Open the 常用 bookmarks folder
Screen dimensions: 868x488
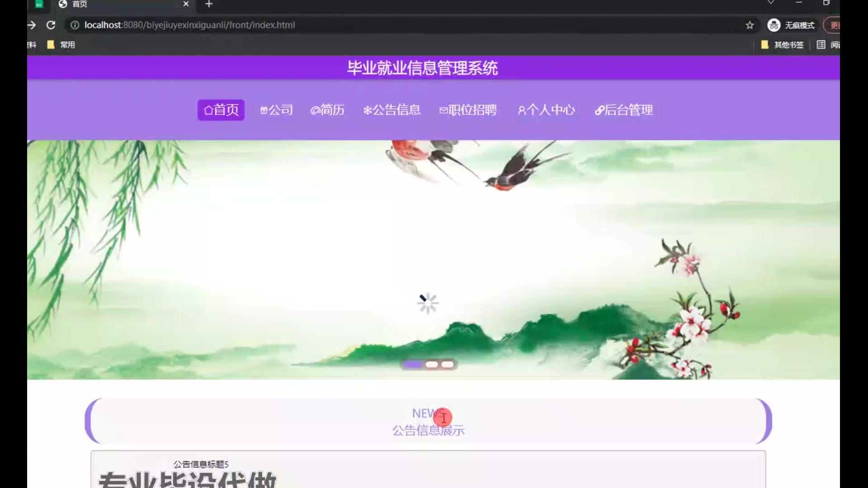click(x=61, y=45)
